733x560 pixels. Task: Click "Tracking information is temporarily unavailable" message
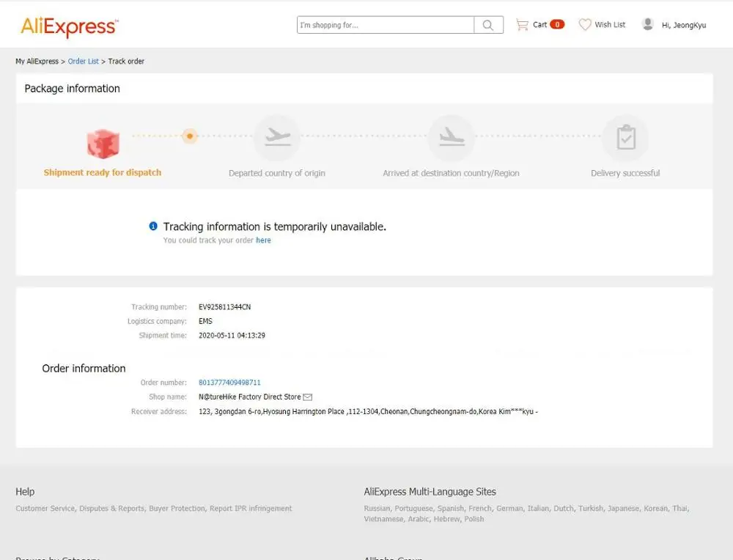[275, 226]
